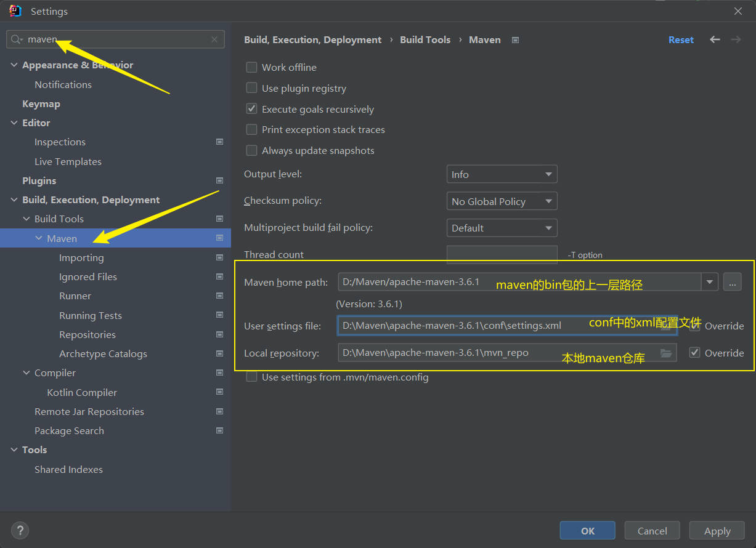Go forward with the right arrow icon
Image resolution: width=756 pixels, height=548 pixels.
736,39
